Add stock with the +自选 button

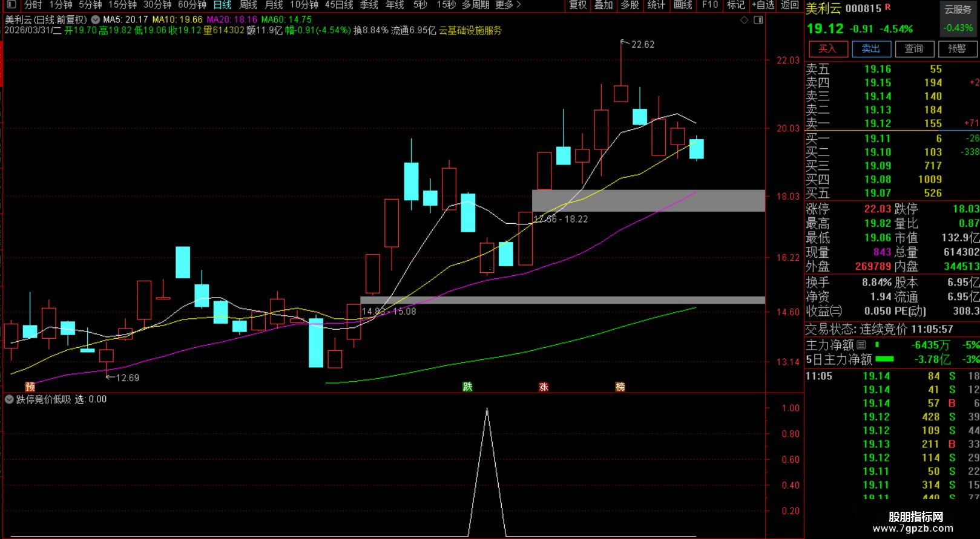click(x=763, y=5)
